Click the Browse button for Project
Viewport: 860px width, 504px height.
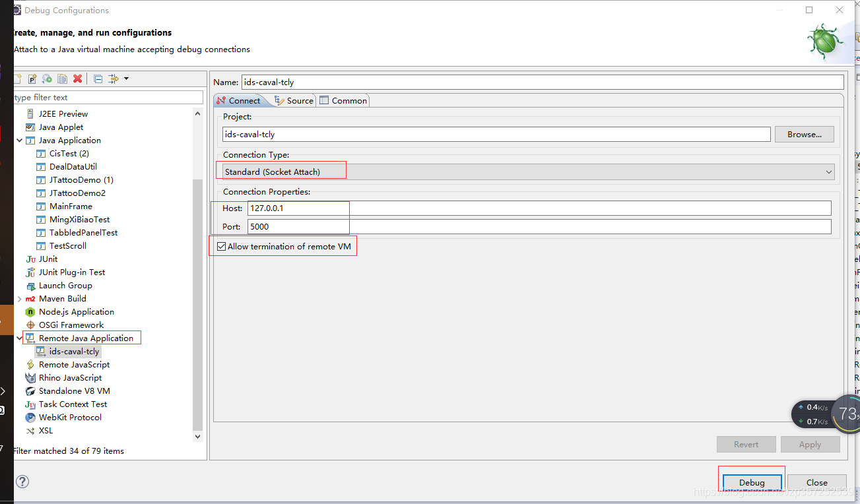pyautogui.click(x=804, y=134)
